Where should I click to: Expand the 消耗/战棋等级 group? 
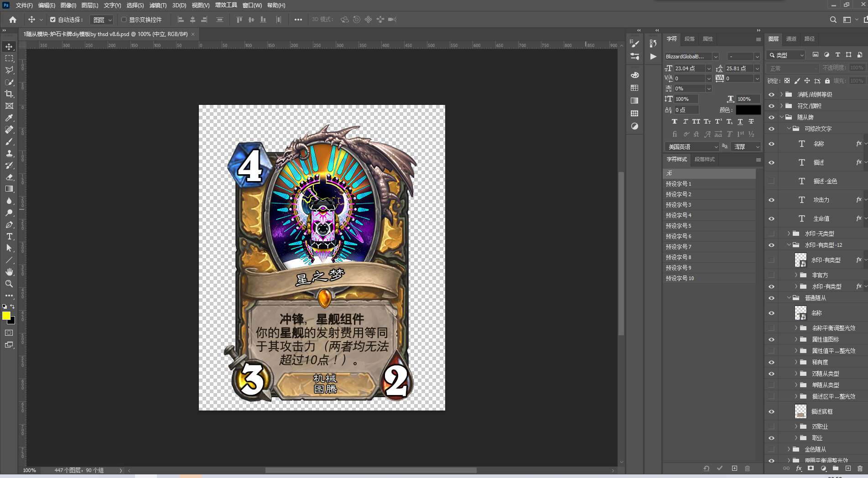pos(781,94)
